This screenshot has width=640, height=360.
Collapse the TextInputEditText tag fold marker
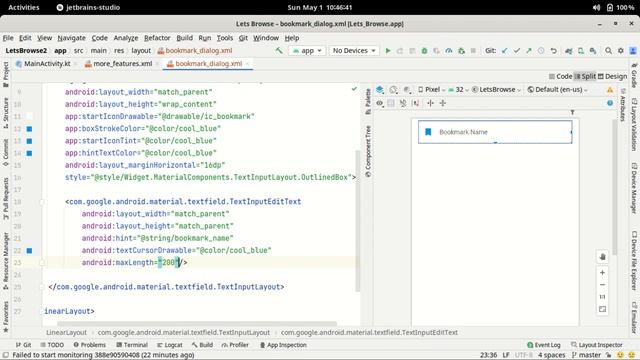42,202
